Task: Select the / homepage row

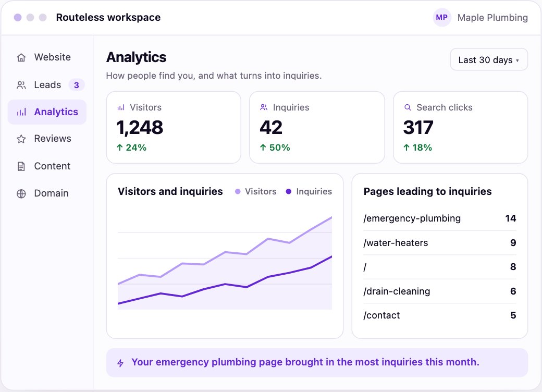Action: (x=440, y=267)
